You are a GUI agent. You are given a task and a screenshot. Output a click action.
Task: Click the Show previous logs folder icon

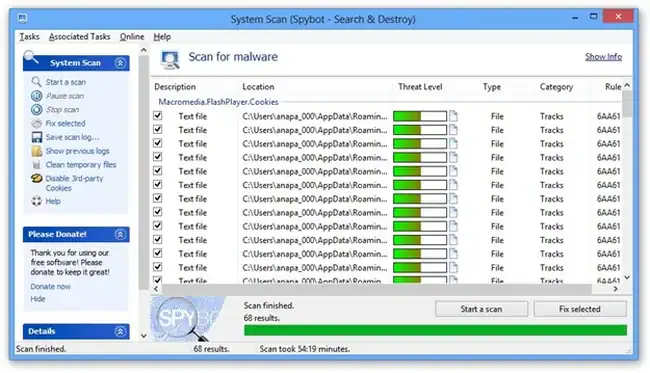tap(36, 151)
